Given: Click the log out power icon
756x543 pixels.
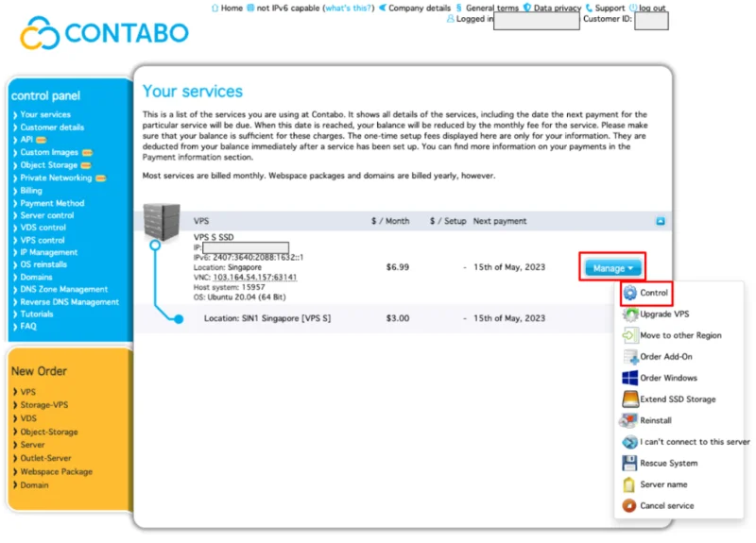Looking at the screenshot, I should tap(633, 8).
